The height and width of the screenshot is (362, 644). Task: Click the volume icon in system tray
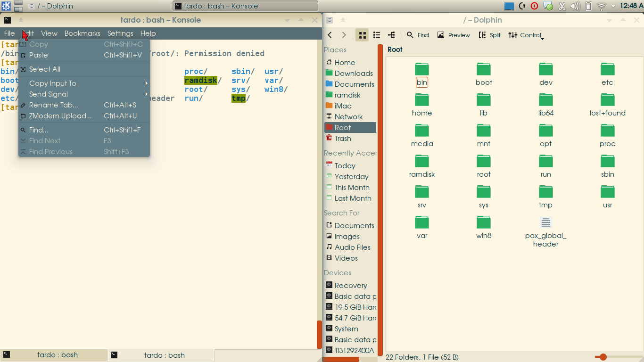coord(575,6)
